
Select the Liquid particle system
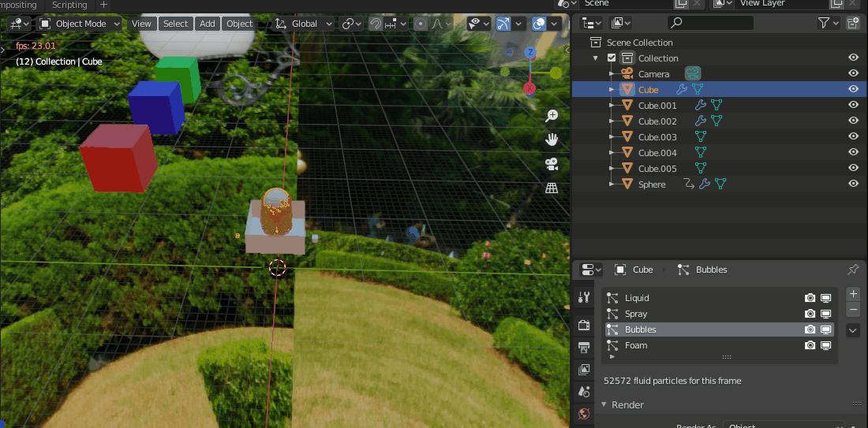point(719,298)
